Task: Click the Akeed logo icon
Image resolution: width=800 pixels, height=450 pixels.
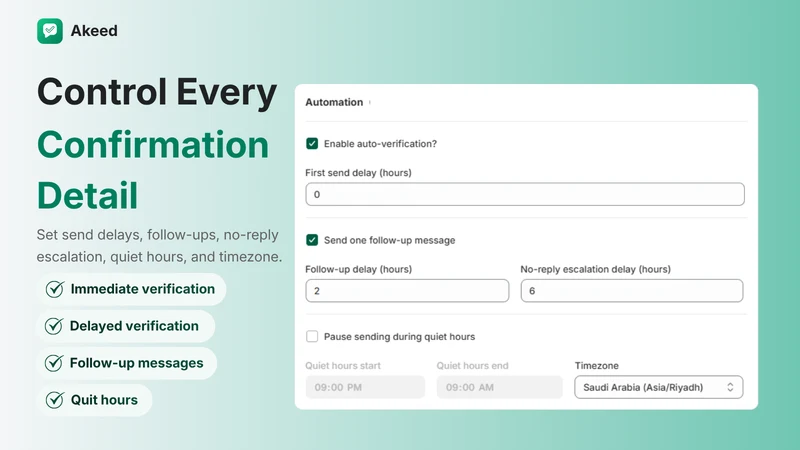Action: (50, 31)
